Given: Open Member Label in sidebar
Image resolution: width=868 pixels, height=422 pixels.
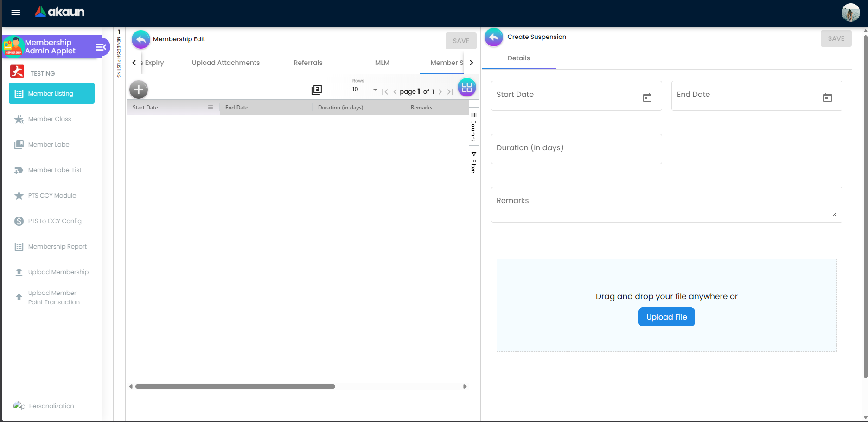Looking at the screenshot, I should 49,145.
